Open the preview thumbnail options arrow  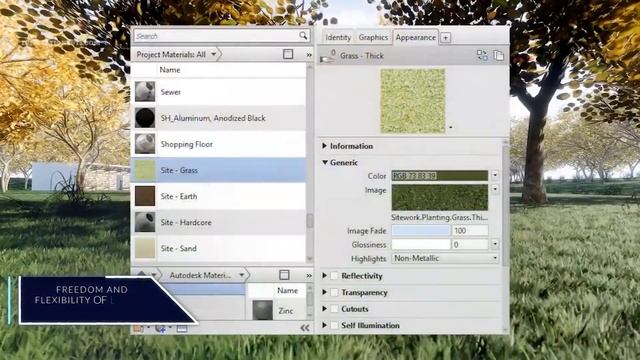[x=451, y=127]
